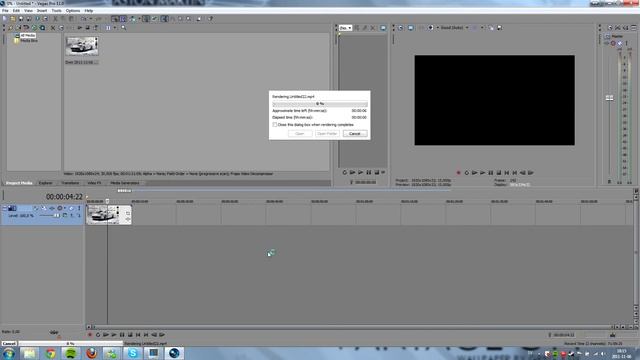The height and width of the screenshot is (360, 640).
Task: Open the File menu
Action: 5,11
